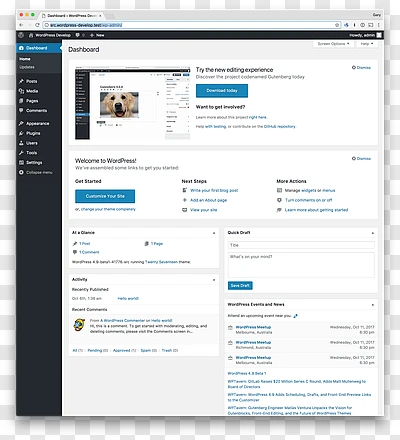Screen dimensions: 400x440
Task: Click the Save Draft button
Action: pos(240,286)
